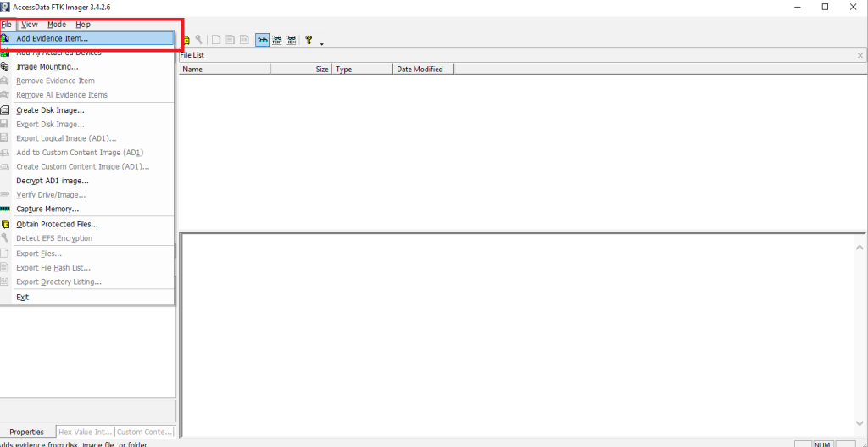
Task: Switch to the Properties tab
Action: pyautogui.click(x=26, y=432)
